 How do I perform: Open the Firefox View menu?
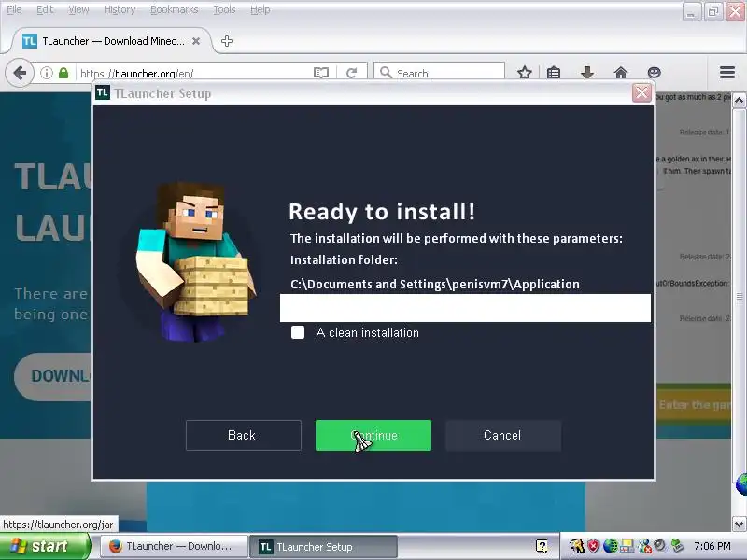78,9
